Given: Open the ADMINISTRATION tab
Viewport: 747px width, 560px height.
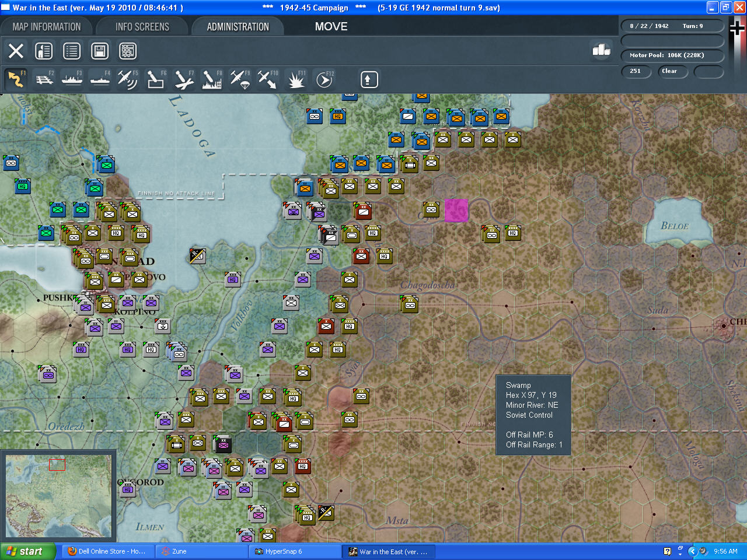Looking at the screenshot, I should point(238,27).
